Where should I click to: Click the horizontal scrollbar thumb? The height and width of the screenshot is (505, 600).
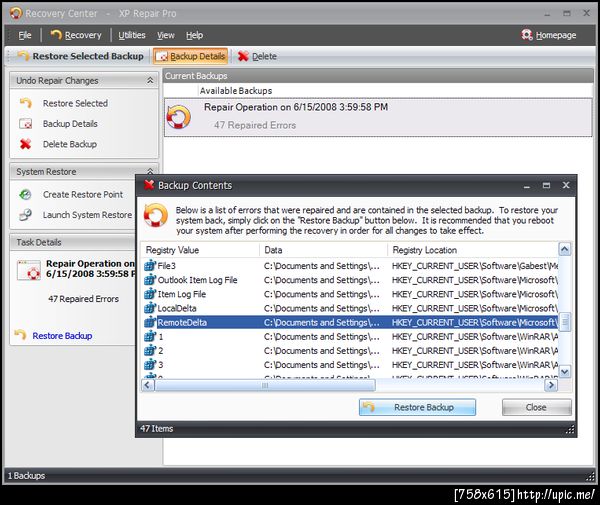(x=265, y=385)
